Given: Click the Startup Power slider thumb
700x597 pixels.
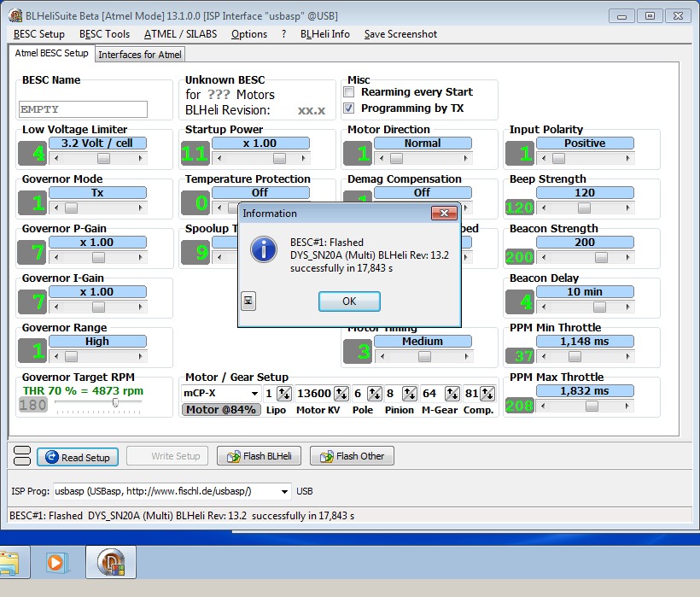Looking at the screenshot, I should click(x=279, y=158).
